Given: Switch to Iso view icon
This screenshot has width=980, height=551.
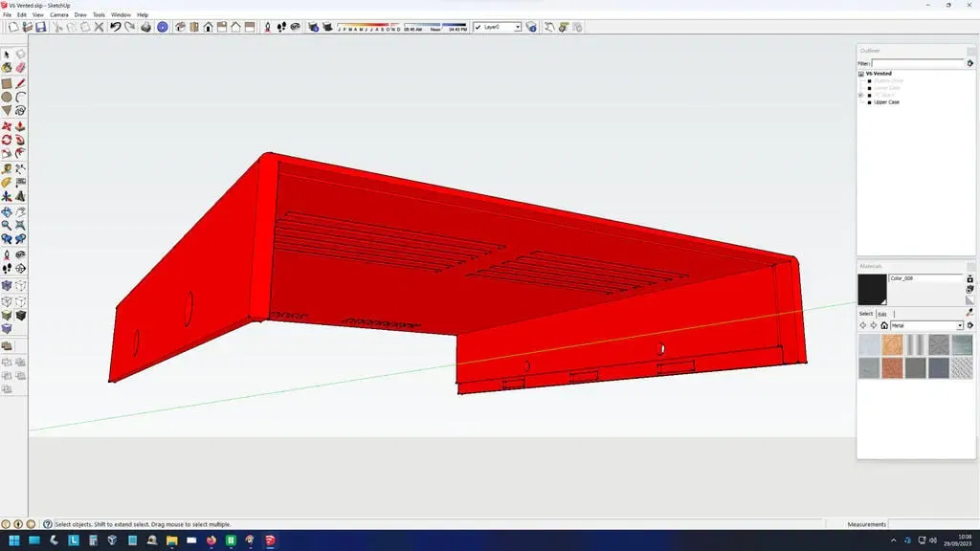Looking at the screenshot, I should (180, 27).
